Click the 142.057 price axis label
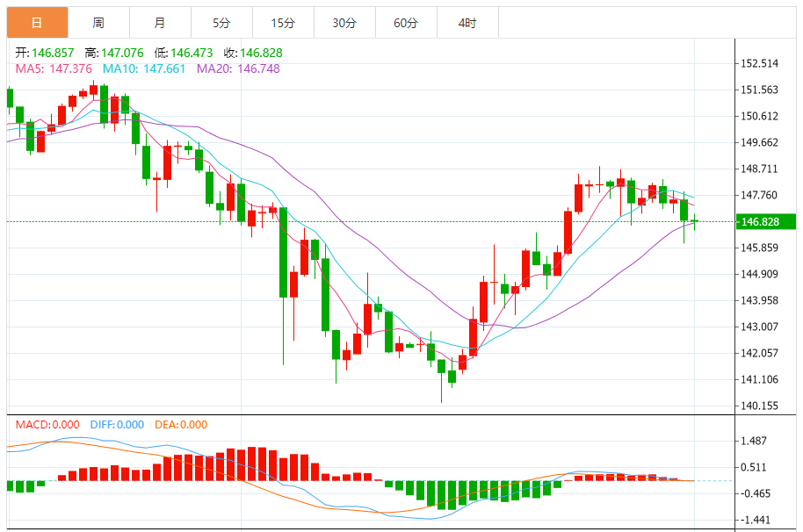Viewport: 803px width, 532px height. (759, 353)
